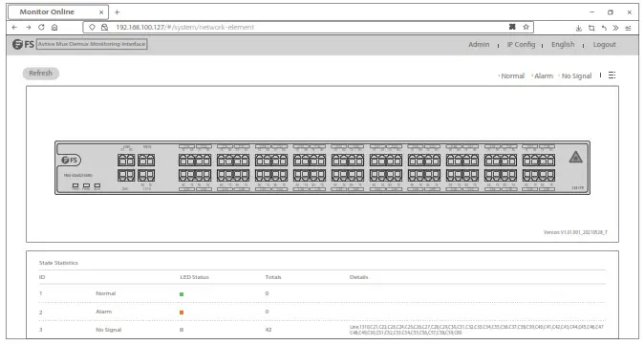Click the device model label on chassis

coord(78,176)
